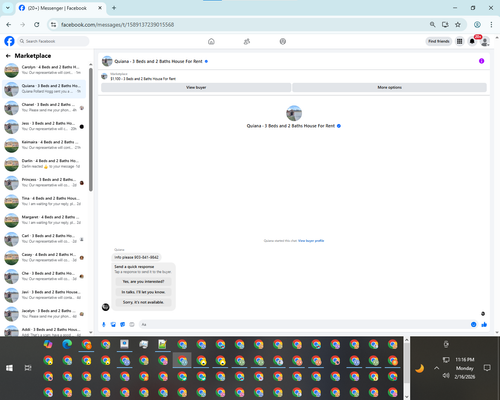Open the notifications bell icon
Image resolution: width=500 pixels, height=400 pixels.
coord(472,41)
